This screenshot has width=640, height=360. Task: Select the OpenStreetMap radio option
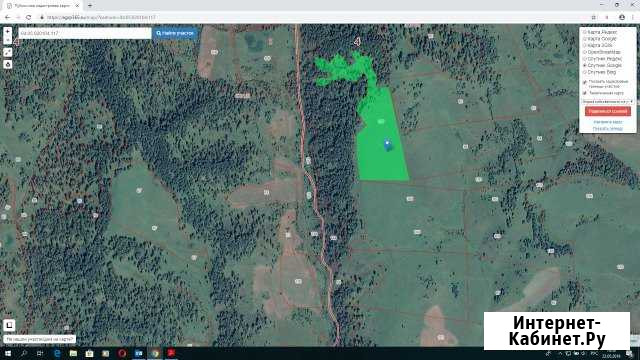coord(585,52)
